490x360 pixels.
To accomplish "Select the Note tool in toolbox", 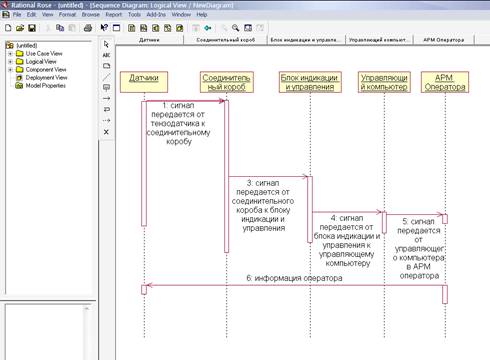I will pyautogui.click(x=106, y=66).
